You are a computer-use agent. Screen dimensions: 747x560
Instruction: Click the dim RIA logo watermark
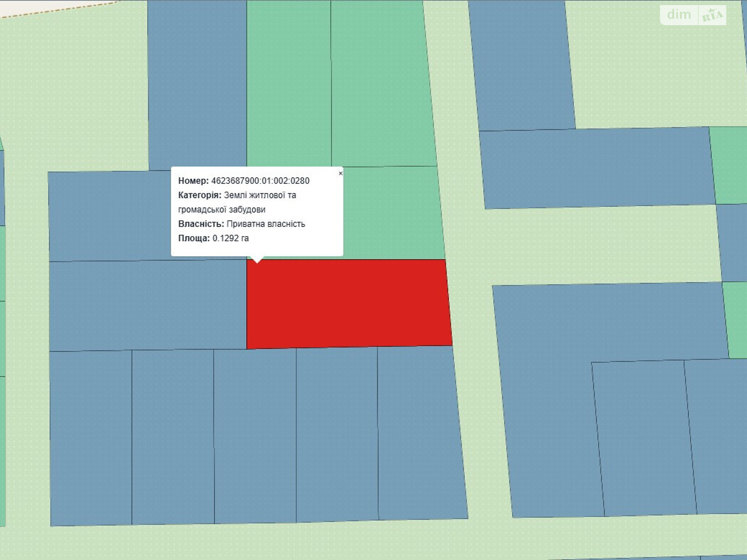(x=693, y=15)
